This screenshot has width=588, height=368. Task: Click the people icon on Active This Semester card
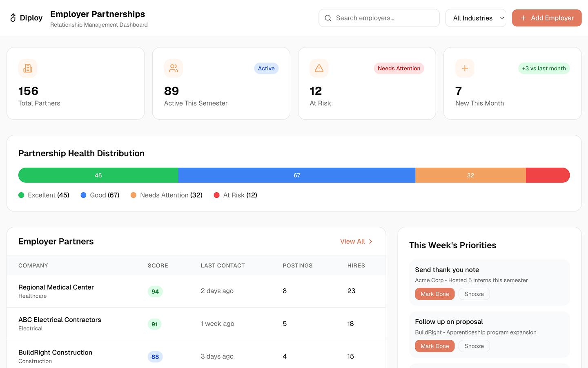click(x=174, y=68)
